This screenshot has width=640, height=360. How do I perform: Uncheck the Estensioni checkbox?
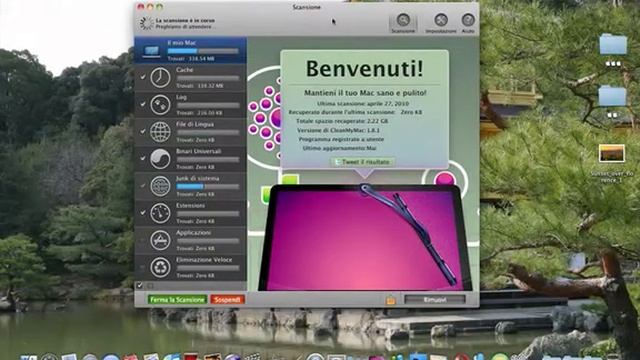point(142,213)
